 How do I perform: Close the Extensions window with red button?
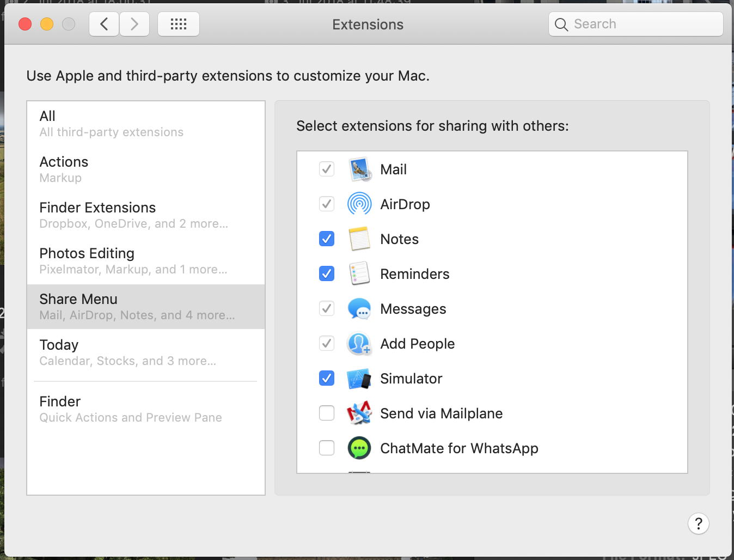[x=25, y=24]
